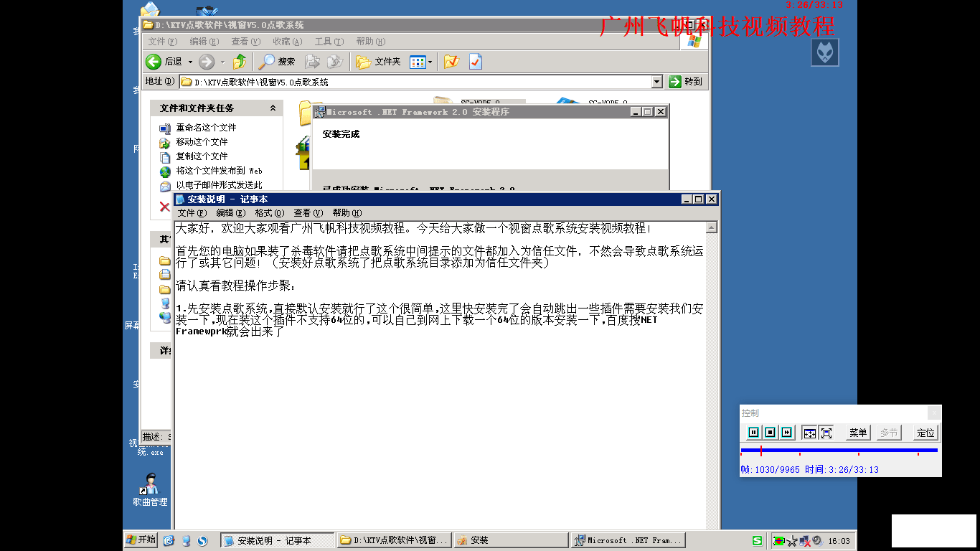Click the red playback position marker
Screen dimensions: 980x551
click(760, 451)
